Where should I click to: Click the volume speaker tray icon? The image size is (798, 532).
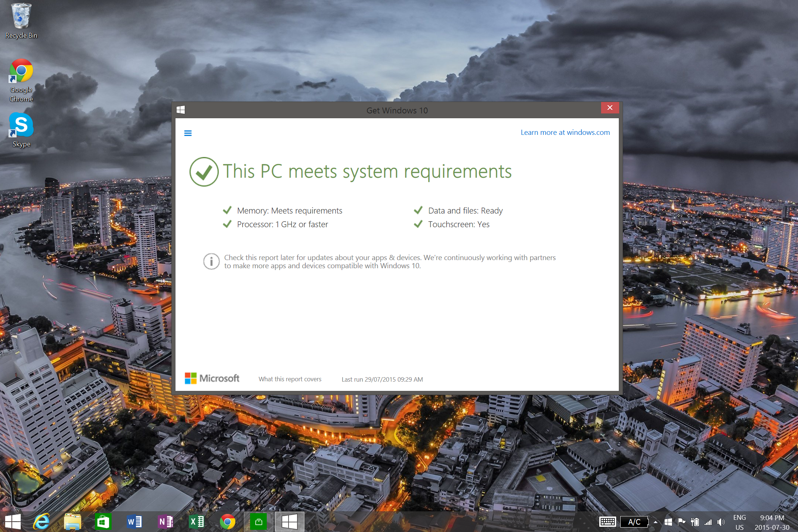[x=721, y=522]
